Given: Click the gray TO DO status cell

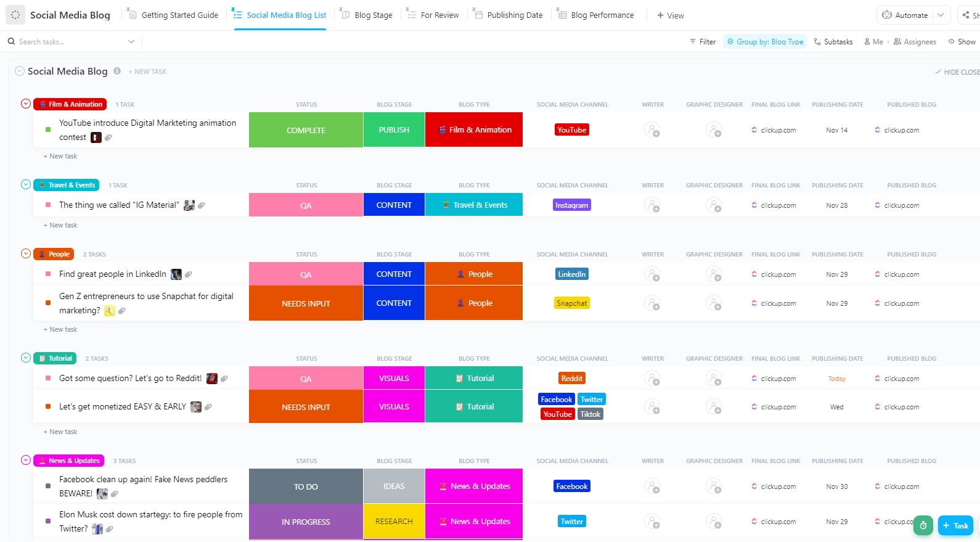Looking at the screenshot, I should point(306,487).
